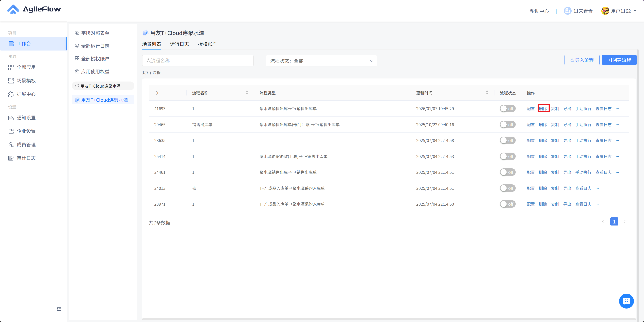Switch to the 运行日志 tab

click(x=179, y=44)
